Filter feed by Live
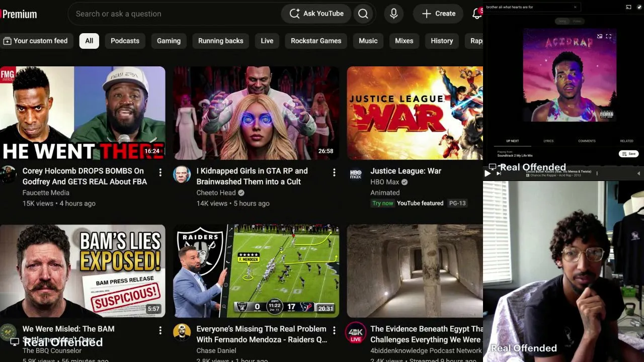644x362 pixels. (x=267, y=41)
